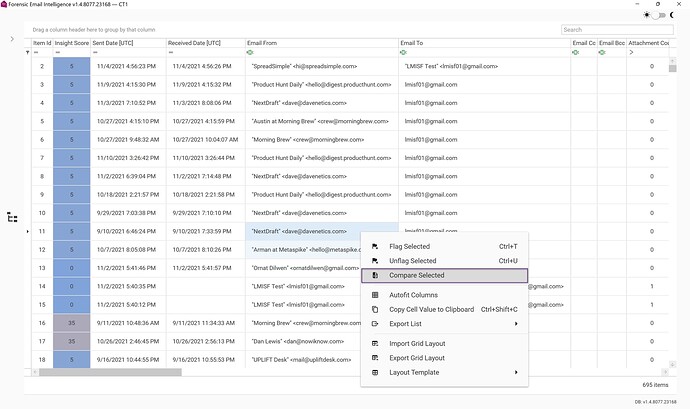Viewport: 690px width, 409px height.
Task: Expand the collapsed left side panel chevron
Action: 12,39
